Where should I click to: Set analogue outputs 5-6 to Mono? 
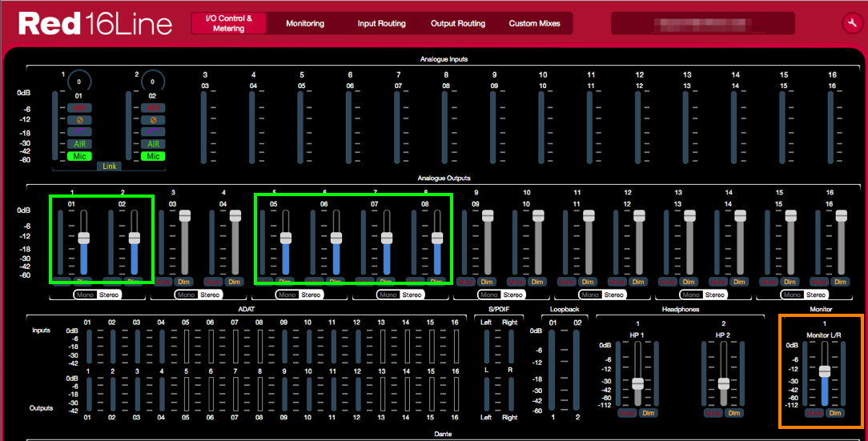[x=287, y=295]
